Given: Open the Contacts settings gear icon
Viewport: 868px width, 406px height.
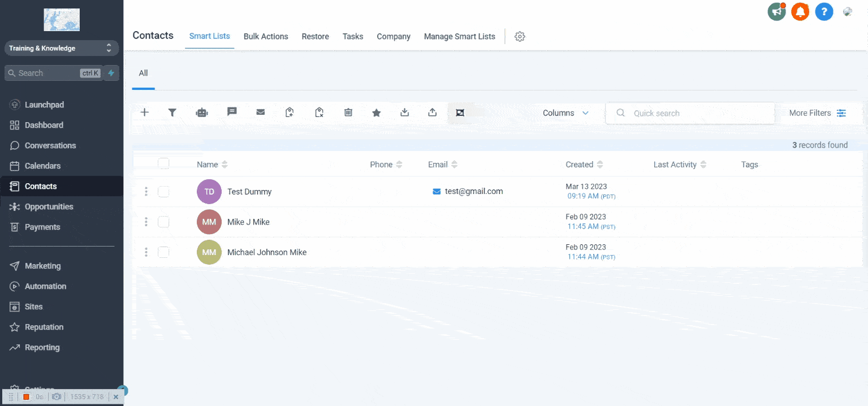Looking at the screenshot, I should 520,36.
